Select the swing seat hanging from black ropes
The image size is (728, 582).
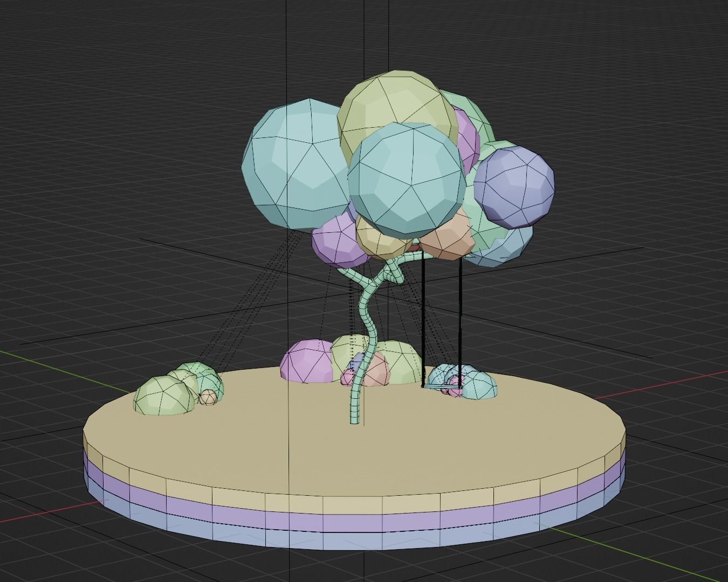pos(441,386)
